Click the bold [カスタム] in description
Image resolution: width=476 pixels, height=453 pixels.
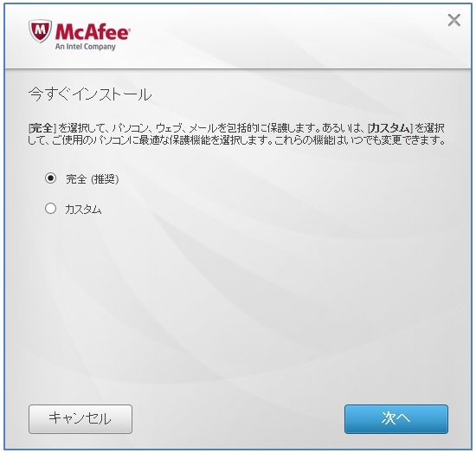[x=390, y=128]
